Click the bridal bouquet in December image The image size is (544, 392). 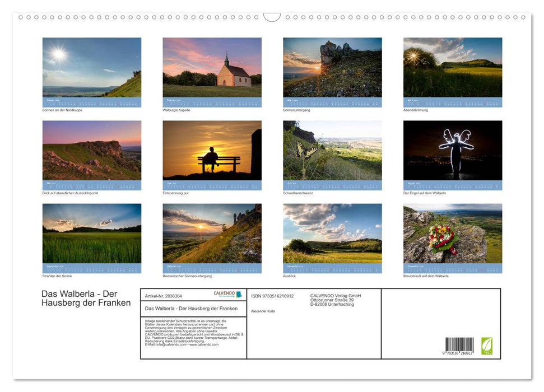(440, 238)
